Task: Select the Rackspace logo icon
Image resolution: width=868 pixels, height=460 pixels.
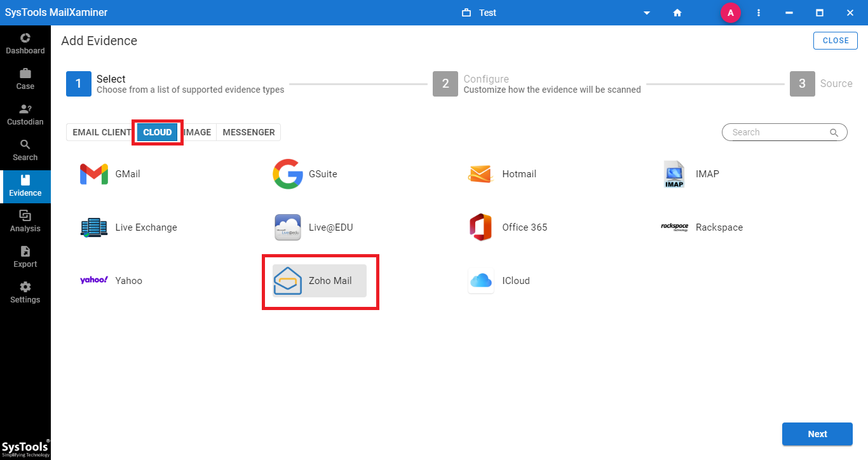Action: point(674,227)
